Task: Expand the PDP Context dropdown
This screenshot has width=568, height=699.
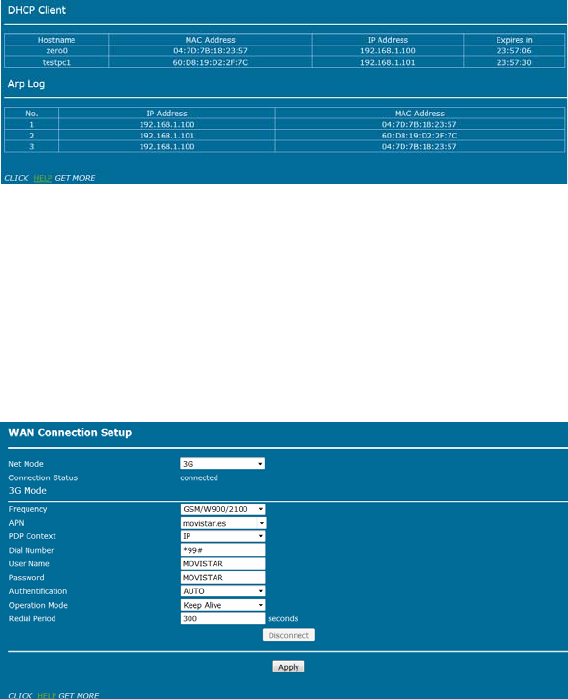Action: [223, 536]
